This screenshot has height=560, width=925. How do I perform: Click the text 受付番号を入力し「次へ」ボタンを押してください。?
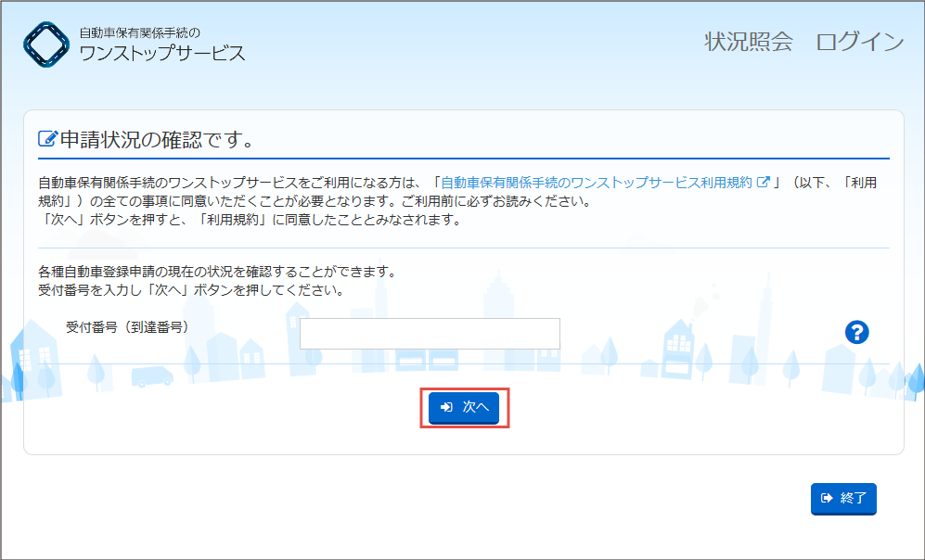pyautogui.click(x=191, y=290)
